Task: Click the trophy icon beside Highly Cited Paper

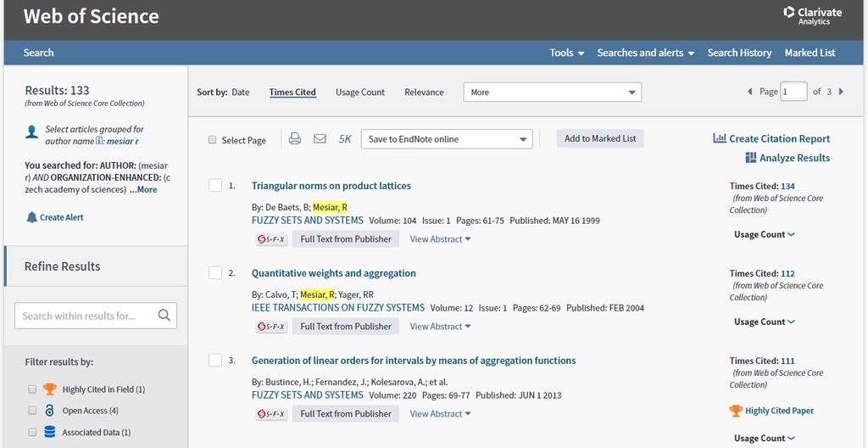Action: coord(736,411)
